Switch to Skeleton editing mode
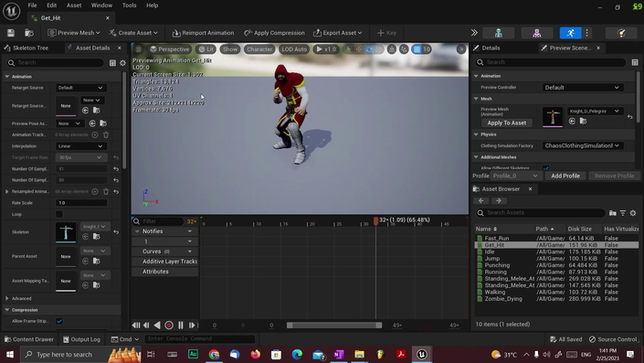The width and height of the screenshot is (644, 363). click(498, 33)
